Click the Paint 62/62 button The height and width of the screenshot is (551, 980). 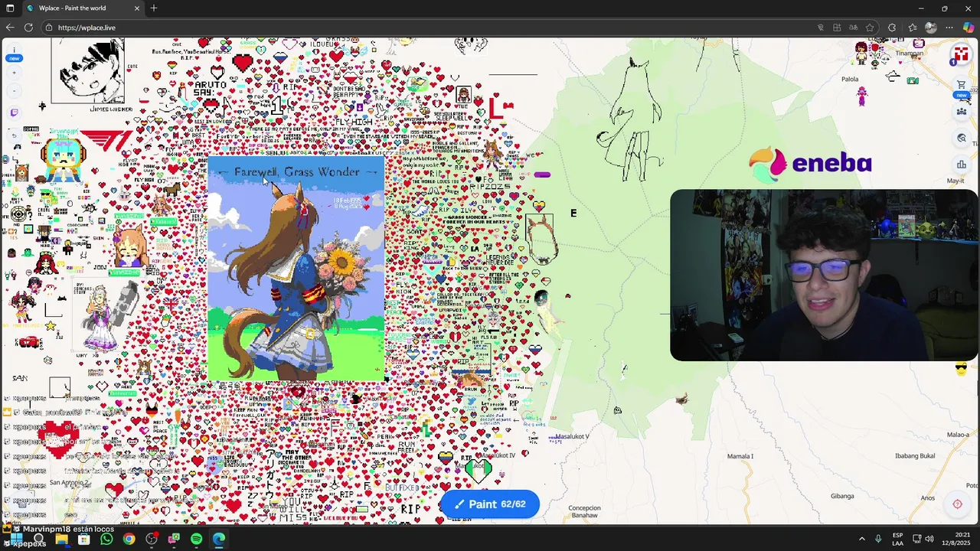point(490,504)
